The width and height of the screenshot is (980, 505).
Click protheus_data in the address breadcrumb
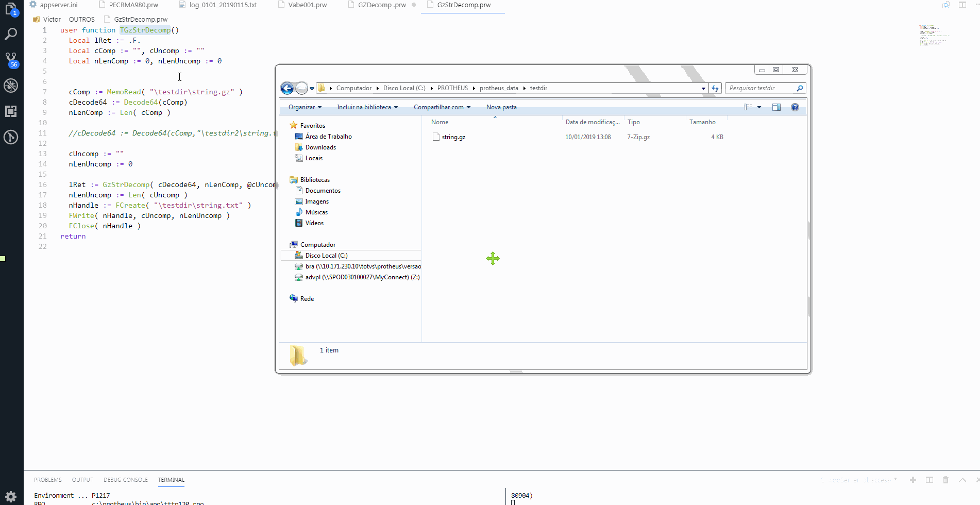(499, 88)
